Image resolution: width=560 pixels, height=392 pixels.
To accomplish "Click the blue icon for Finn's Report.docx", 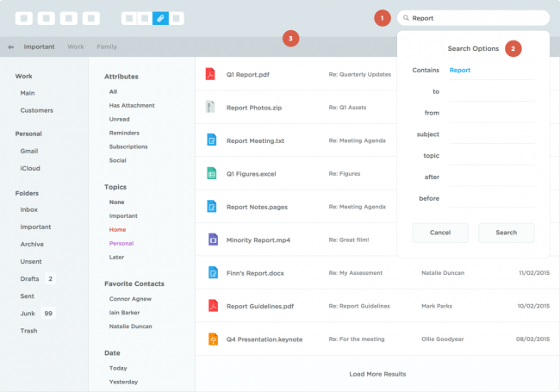I will point(213,272).
